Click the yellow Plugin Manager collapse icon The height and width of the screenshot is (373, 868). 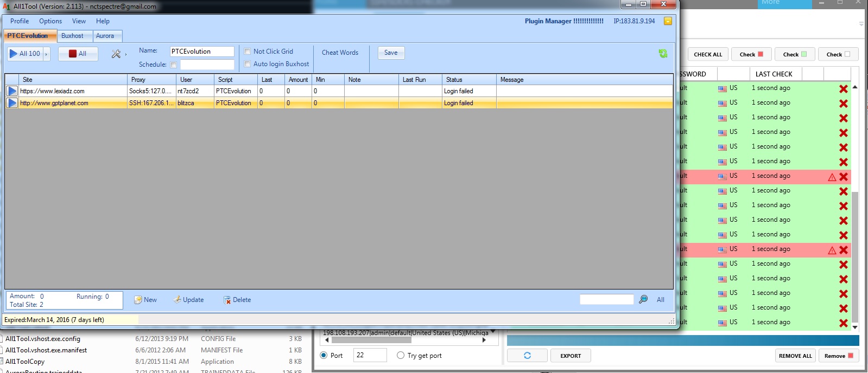[x=668, y=21]
